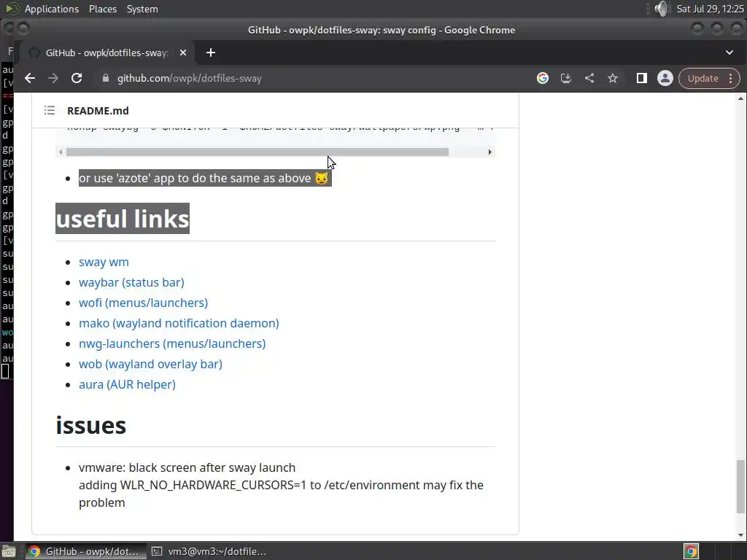This screenshot has width=747, height=560.
Task: Click the 'issues' heading
Action: coord(91,425)
